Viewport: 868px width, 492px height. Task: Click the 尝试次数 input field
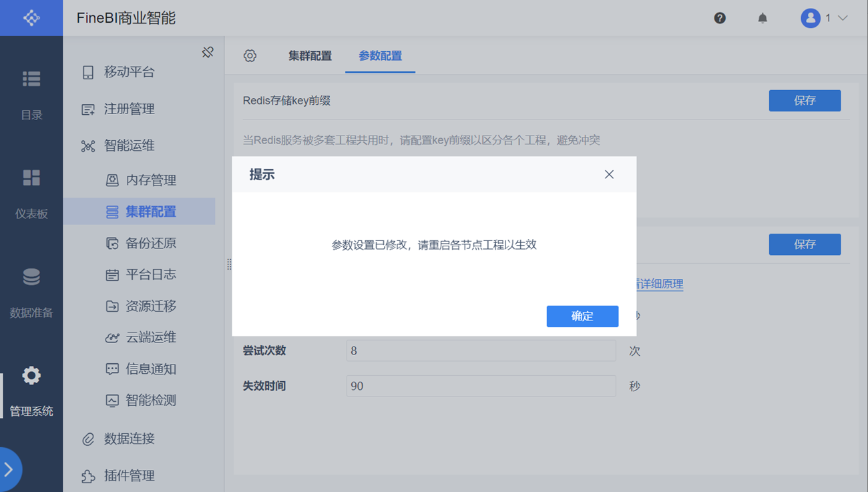click(481, 350)
